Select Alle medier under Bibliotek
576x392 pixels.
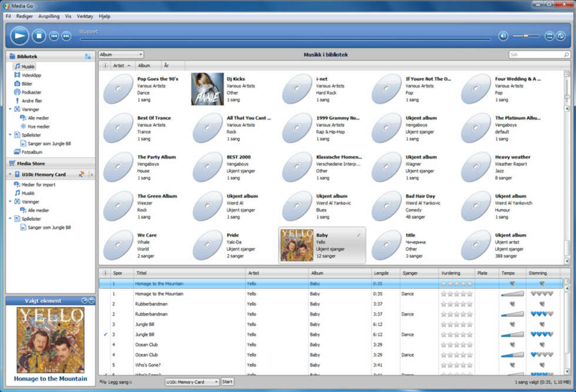(35, 118)
